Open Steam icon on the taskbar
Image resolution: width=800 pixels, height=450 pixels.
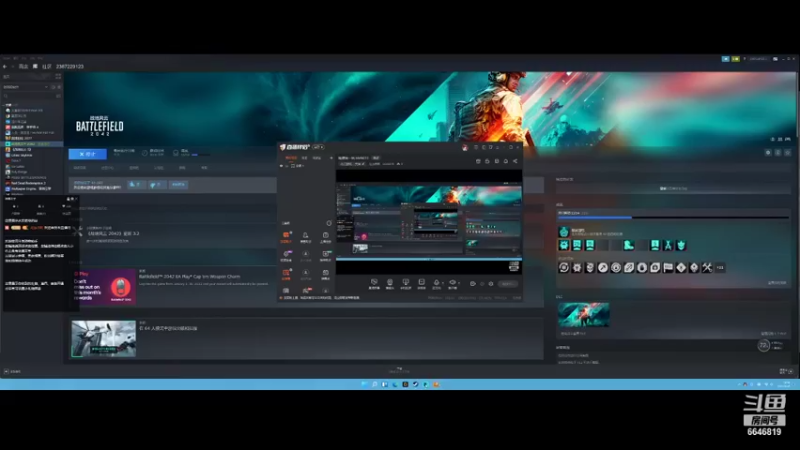click(415, 384)
